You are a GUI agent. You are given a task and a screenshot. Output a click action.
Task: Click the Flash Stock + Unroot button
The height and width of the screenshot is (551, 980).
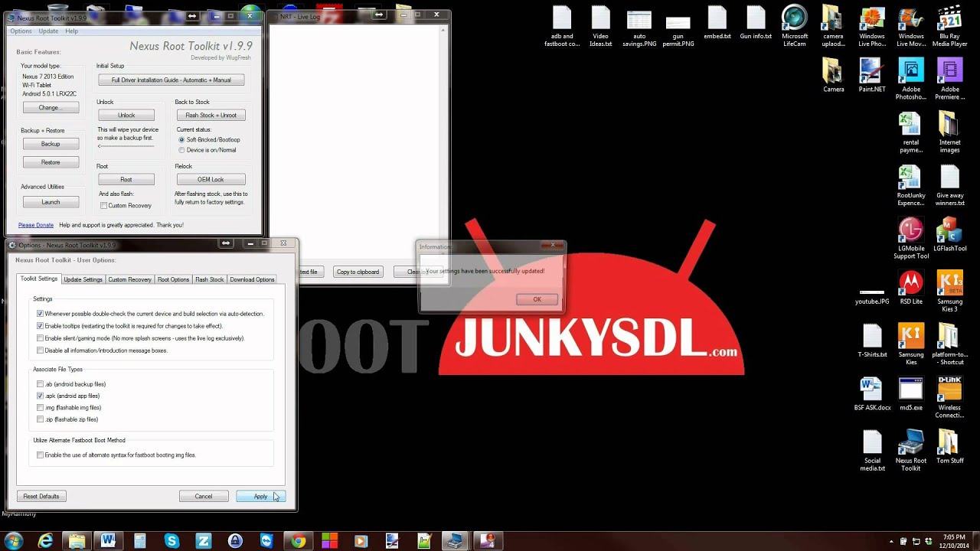click(211, 116)
